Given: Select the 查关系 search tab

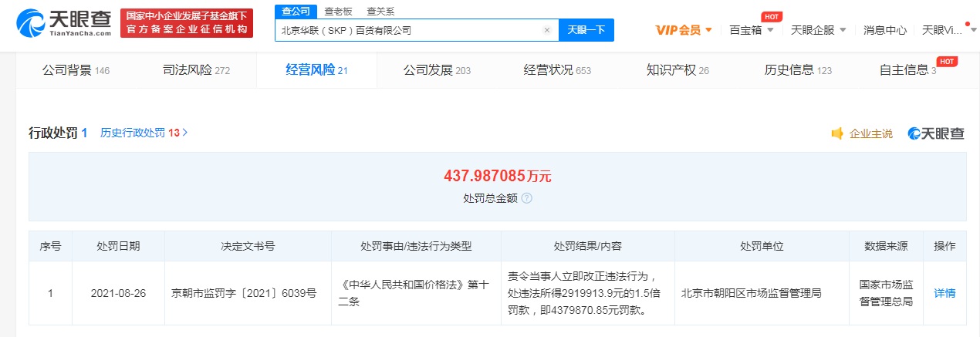Looking at the screenshot, I should (381, 11).
